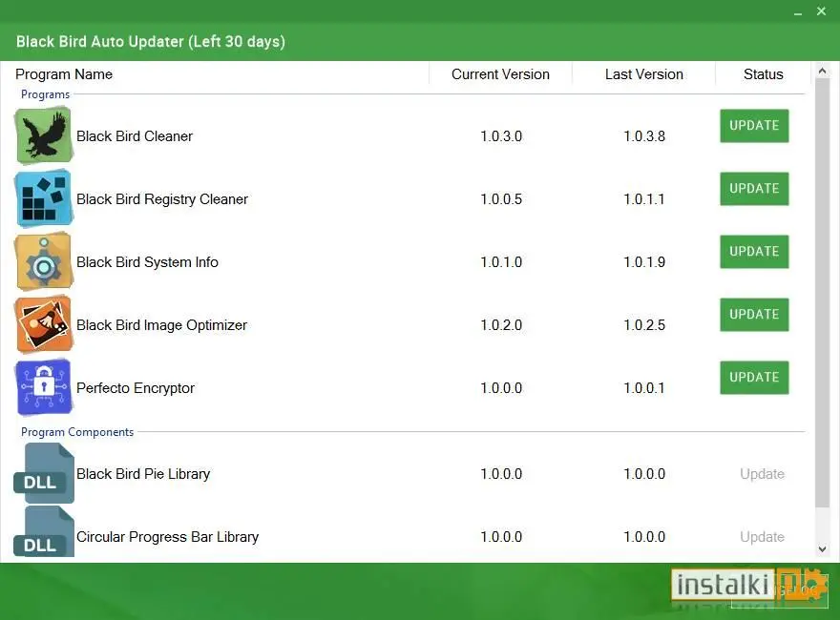
Task: Update Black Bird Image Optimizer
Action: point(754,314)
